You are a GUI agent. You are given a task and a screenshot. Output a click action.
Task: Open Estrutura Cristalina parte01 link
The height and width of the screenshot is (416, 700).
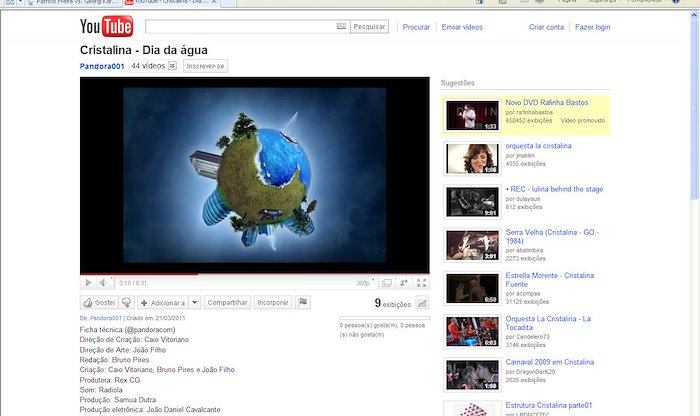(549, 405)
